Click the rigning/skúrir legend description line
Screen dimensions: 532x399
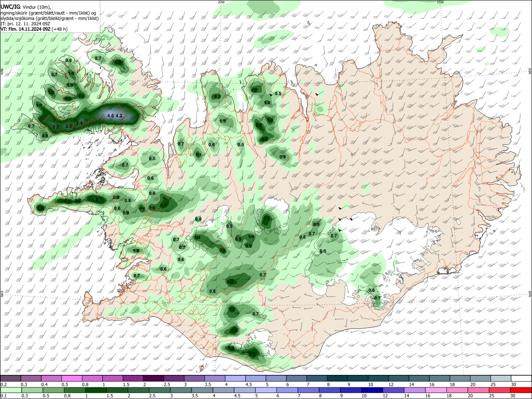[x=48, y=13]
